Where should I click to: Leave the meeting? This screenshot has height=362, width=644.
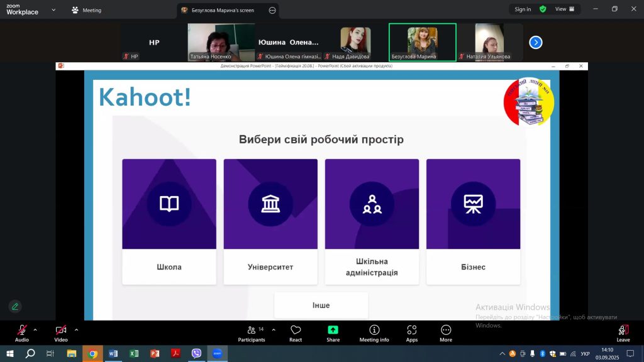tap(623, 333)
